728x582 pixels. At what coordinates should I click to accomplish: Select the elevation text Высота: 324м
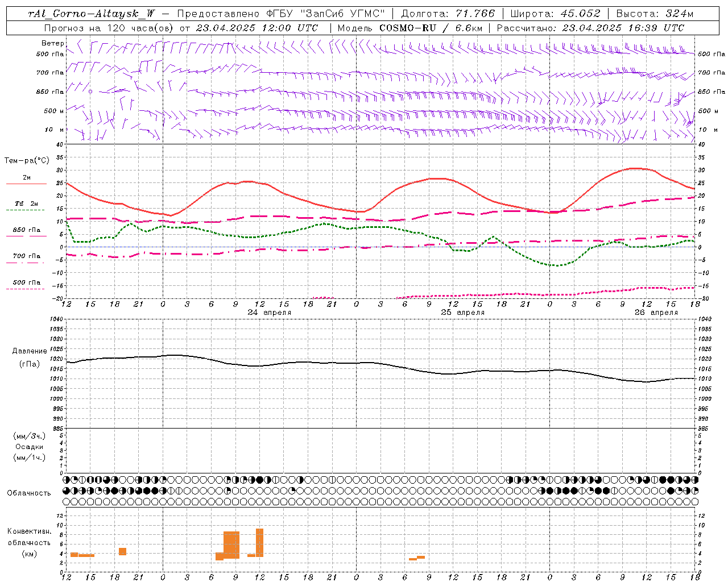pyautogui.click(x=655, y=14)
